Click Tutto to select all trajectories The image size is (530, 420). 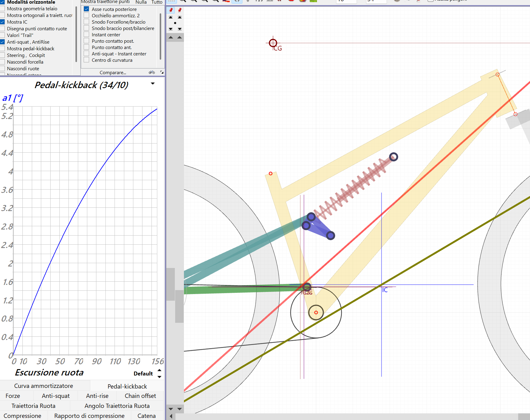pos(157,2)
